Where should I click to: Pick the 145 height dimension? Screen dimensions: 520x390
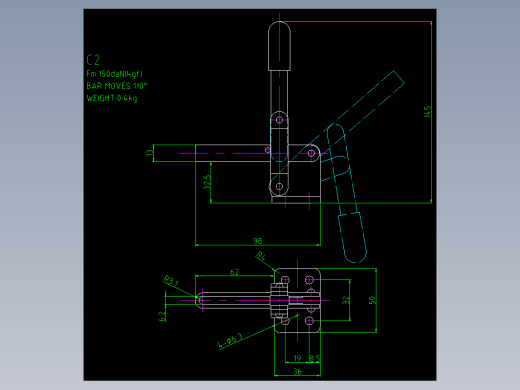click(x=427, y=112)
